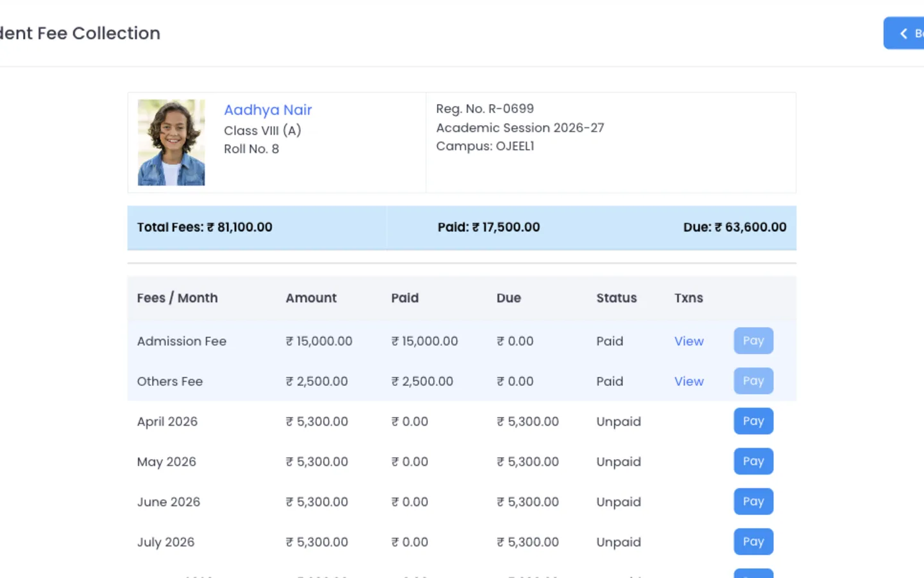Screen dimensions: 924x578
Task: Click the 'April 2026' row label
Action: 167,422
